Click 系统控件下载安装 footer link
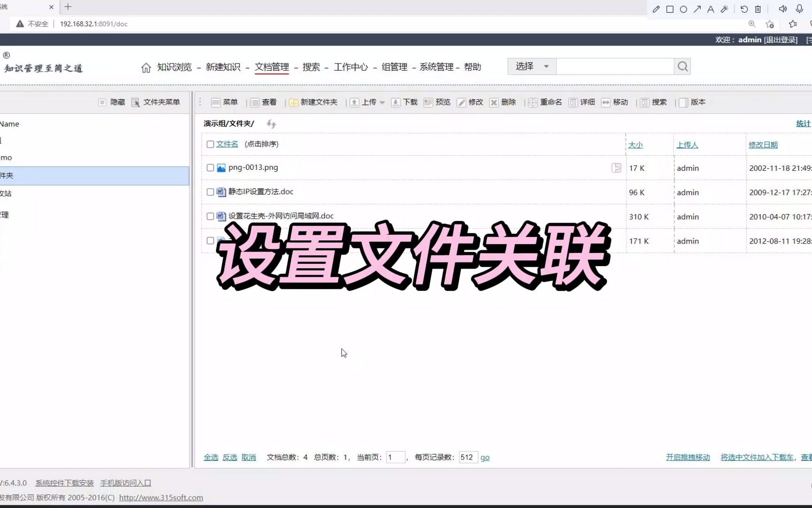 [x=64, y=483]
